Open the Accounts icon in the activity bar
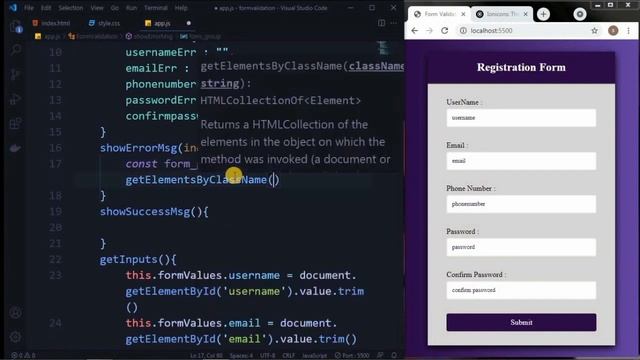Image resolution: width=640 pixels, height=360 pixels. [x=16, y=313]
